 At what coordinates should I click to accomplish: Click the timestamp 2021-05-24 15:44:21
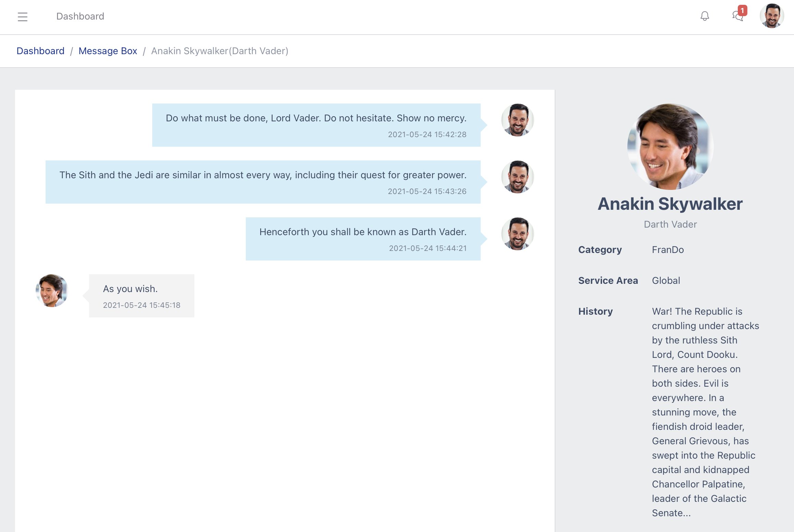(x=428, y=248)
